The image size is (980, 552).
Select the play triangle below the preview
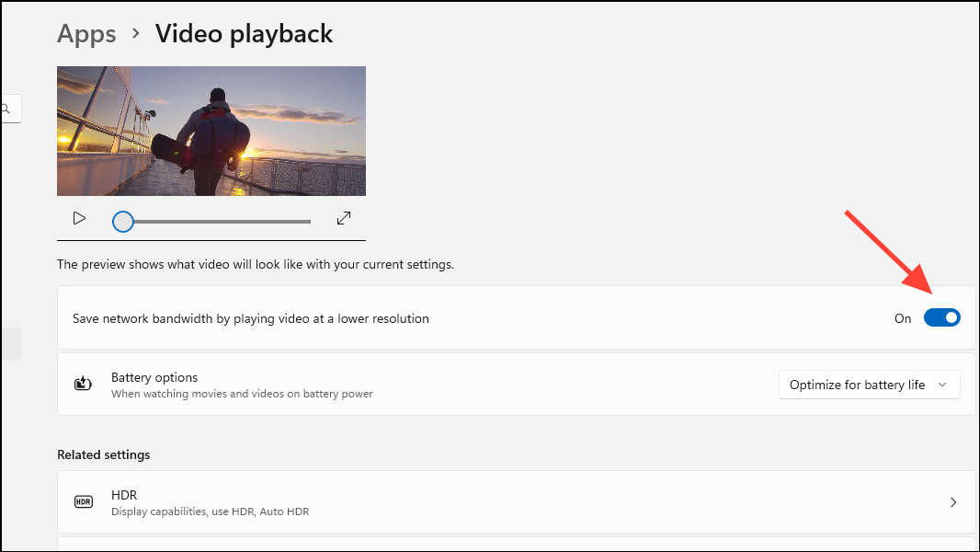click(79, 218)
